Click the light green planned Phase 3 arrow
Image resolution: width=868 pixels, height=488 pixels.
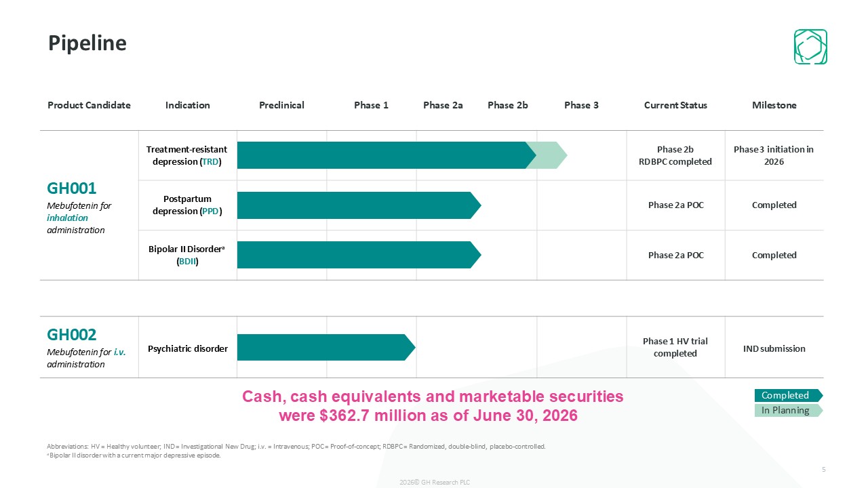[x=547, y=155]
